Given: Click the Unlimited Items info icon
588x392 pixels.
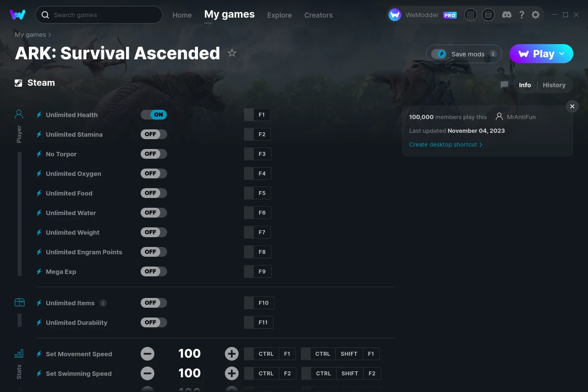Looking at the screenshot, I should click(x=103, y=303).
